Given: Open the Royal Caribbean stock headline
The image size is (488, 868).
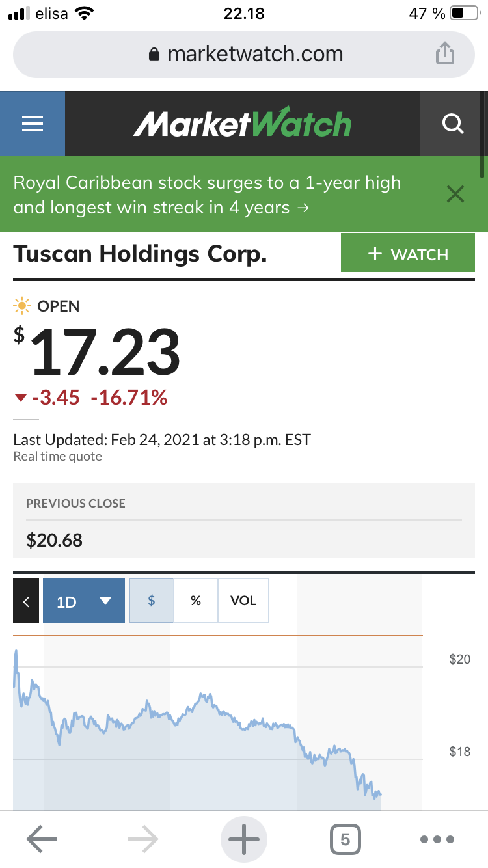Looking at the screenshot, I should click(x=207, y=195).
